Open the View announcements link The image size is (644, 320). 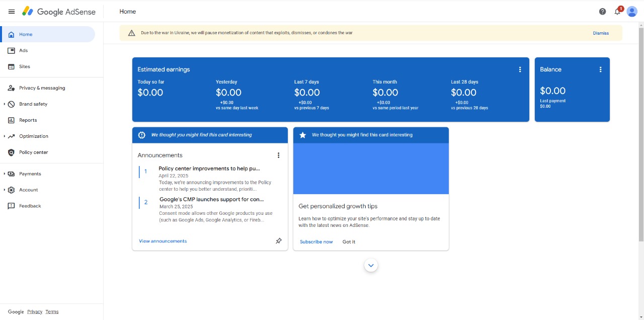point(163,241)
